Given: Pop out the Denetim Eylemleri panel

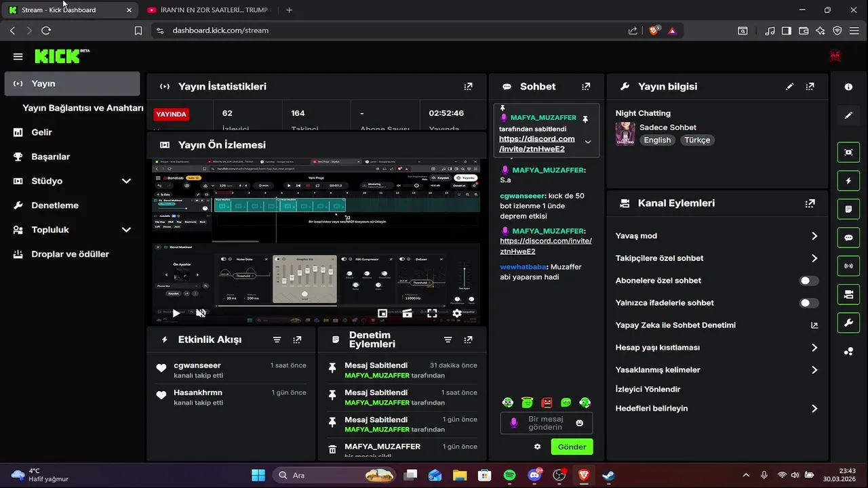Looking at the screenshot, I should (468, 340).
